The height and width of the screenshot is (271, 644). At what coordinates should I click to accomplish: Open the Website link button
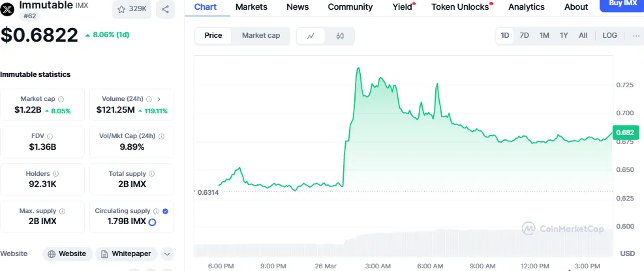coord(67,254)
